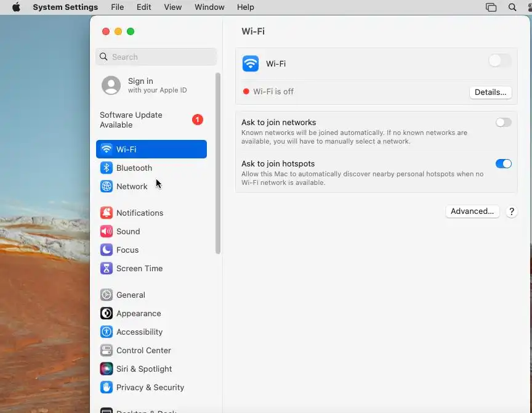The width and height of the screenshot is (532, 413).
Task: Click the Sound speaker icon
Action: tap(107, 231)
